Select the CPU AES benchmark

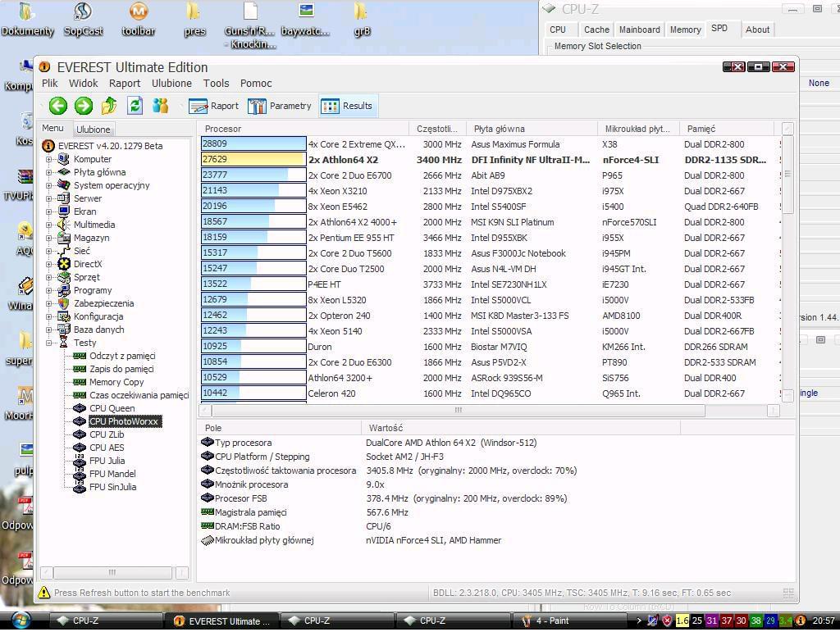coord(107,448)
